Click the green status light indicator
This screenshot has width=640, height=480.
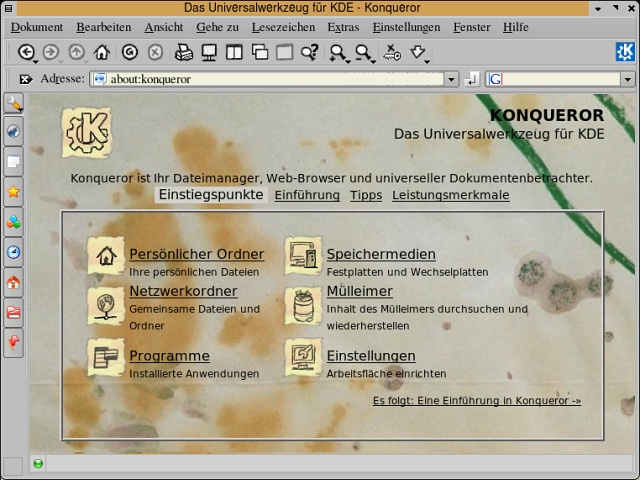(x=38, y=464)
